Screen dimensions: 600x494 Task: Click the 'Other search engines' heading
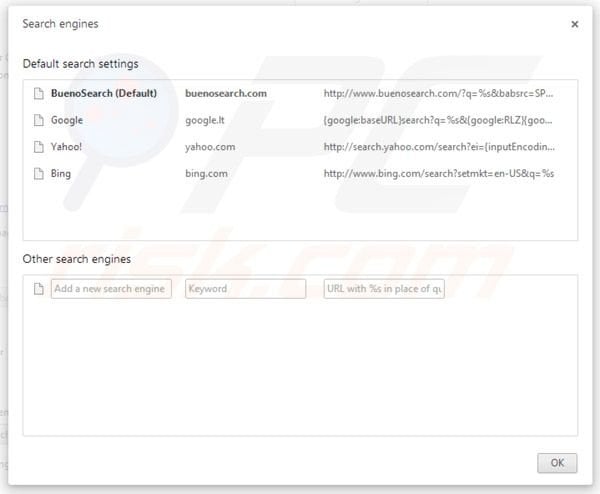coord(77,259)
